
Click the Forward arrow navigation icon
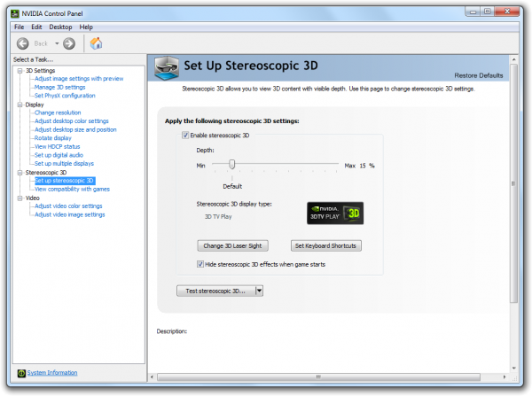pos(69,43)
